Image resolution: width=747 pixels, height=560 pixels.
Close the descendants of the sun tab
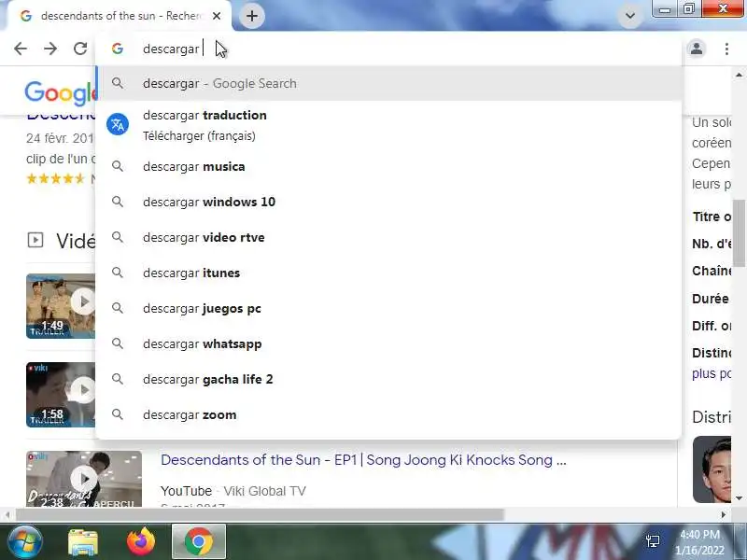[x=217, y=16]
